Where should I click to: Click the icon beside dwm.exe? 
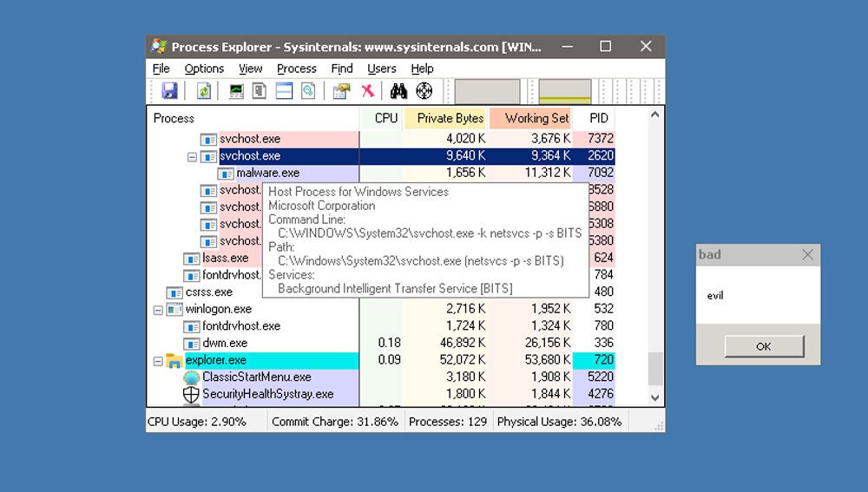pyautogui.click(x=192, y=344)
